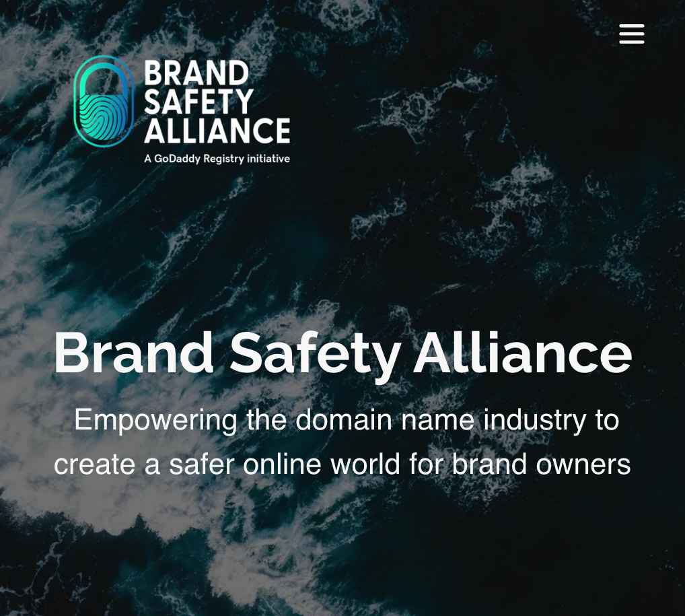Image resolution: width=685 pixels, height=616 pixels.
Task: Click initiative in the logo tagline
Action: click(x=268, y=158)
